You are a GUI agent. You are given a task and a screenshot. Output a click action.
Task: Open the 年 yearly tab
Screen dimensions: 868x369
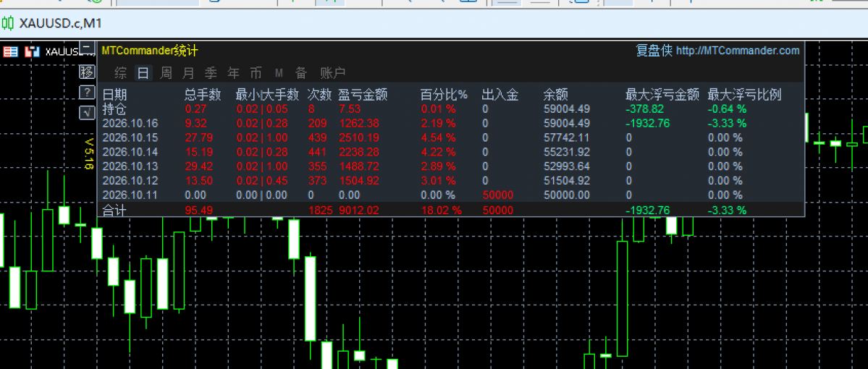(234, 72)
